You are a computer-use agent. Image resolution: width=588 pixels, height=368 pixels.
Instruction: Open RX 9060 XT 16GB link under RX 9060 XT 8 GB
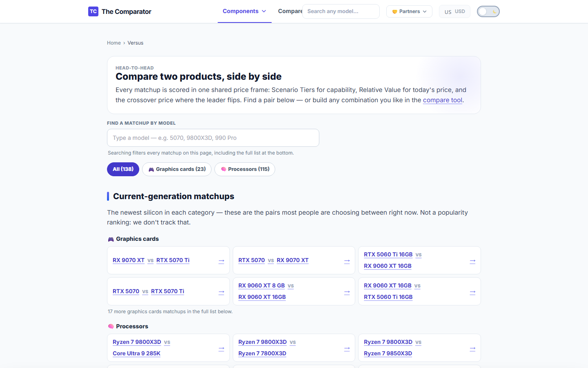[262, 297]
